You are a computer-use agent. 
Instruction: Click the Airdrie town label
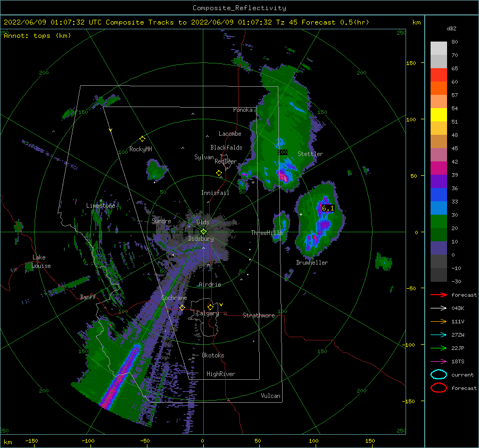coord(210,284)
